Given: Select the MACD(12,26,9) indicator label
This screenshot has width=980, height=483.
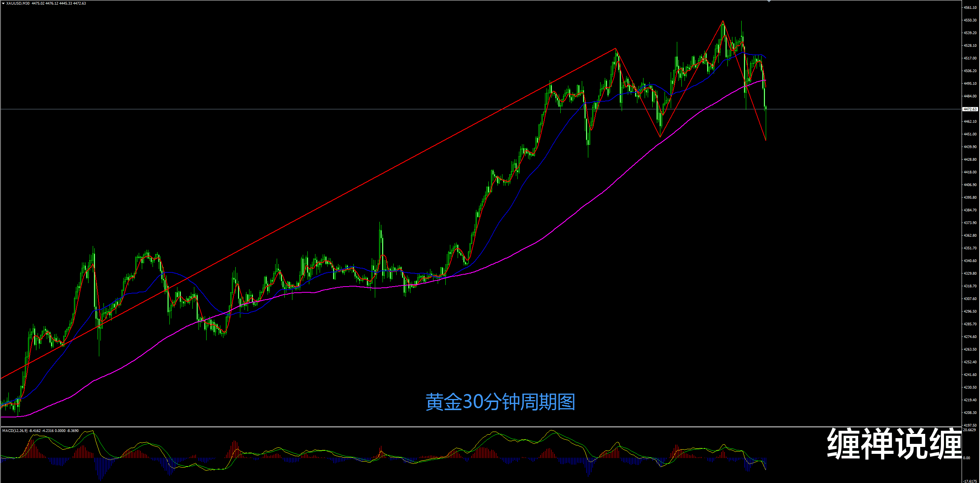Looking at the screenshot, I should 15,431.
